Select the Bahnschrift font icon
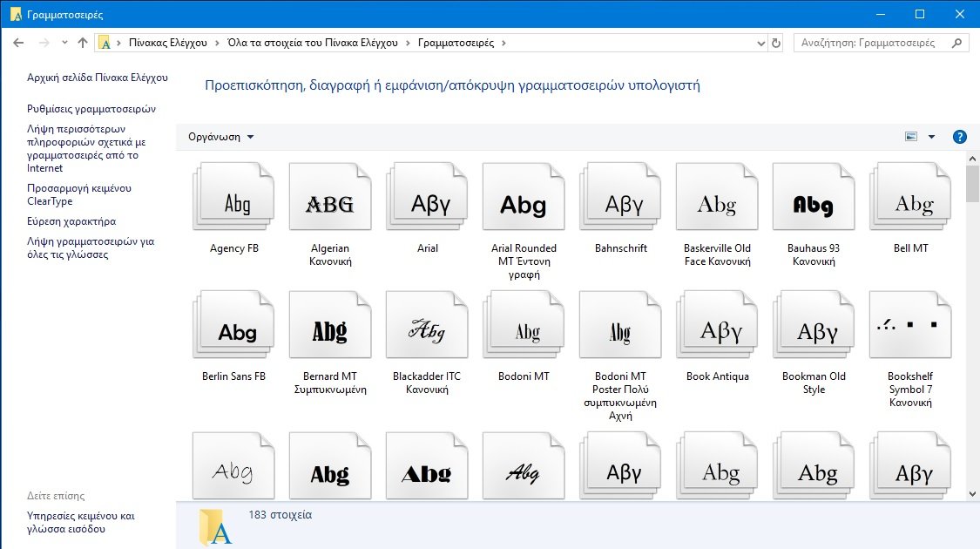The image size is (980, 549). click(x=620, y=196)
